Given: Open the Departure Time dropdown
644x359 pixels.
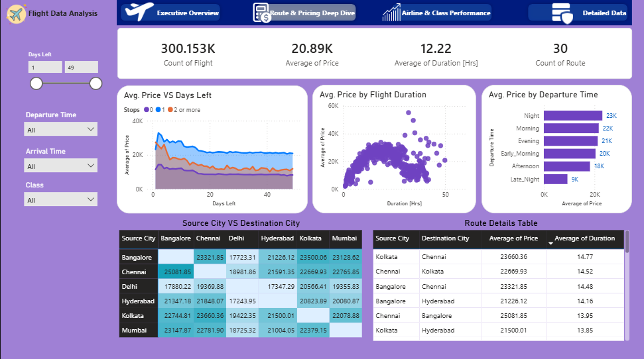Looking at the screenshot, I should point(61,129).
